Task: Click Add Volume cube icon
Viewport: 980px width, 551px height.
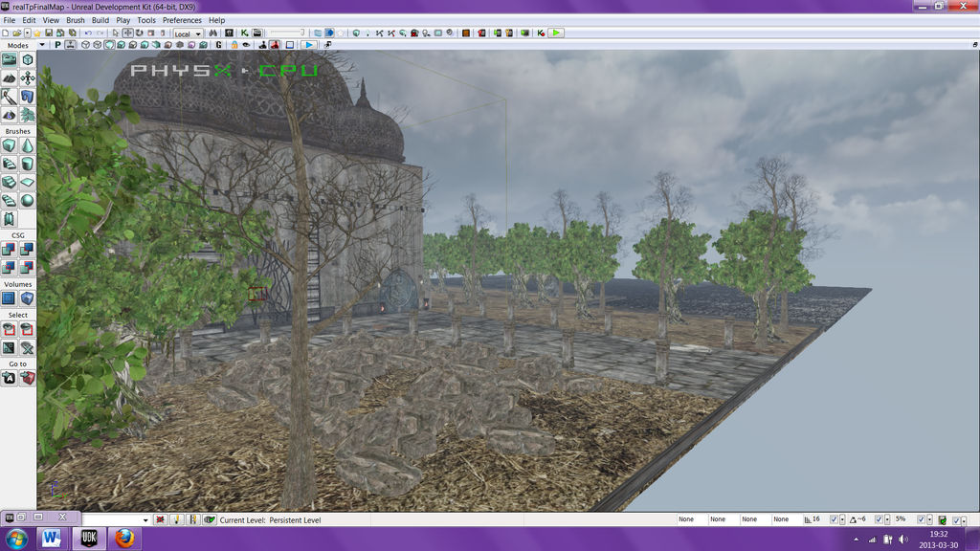Action: tap(28, 298)
